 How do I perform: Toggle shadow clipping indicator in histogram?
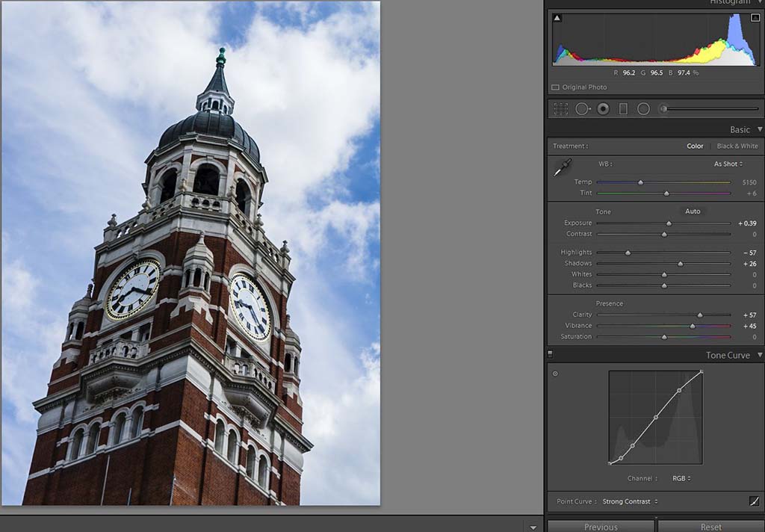tap(557, 18)
